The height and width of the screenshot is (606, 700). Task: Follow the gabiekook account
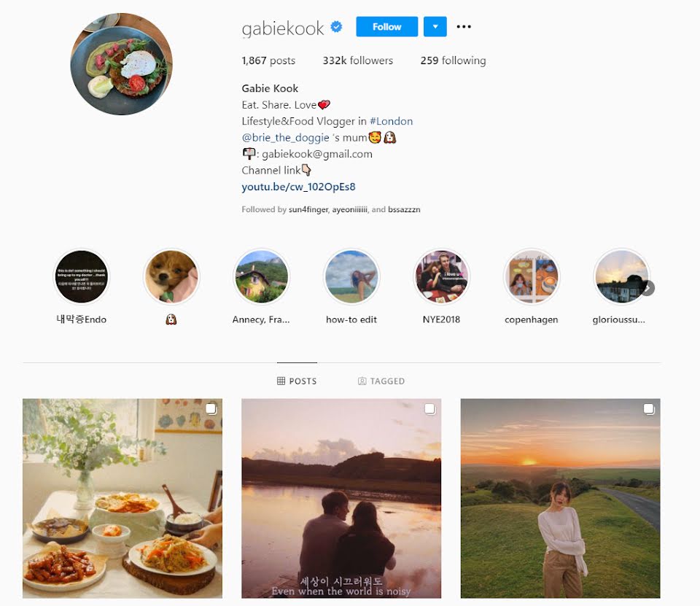coord(386,27)
